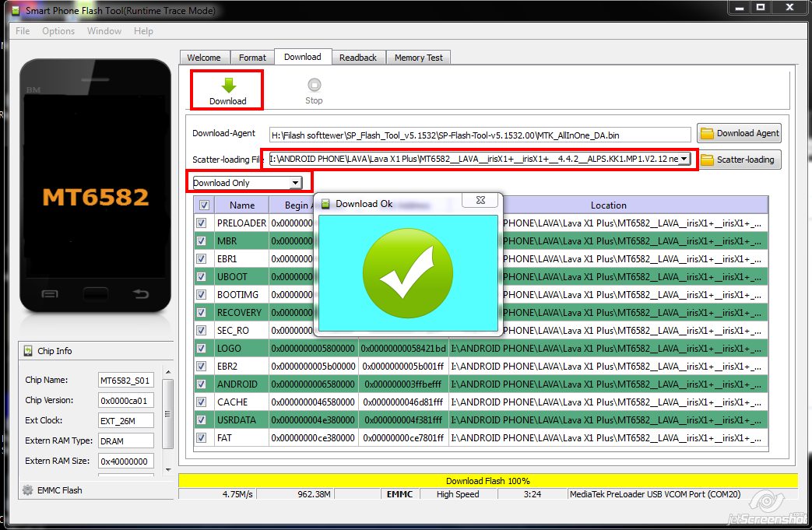Toggle the select-all checkbox in table header
The image size is (812, 530).
pos(204,205)
